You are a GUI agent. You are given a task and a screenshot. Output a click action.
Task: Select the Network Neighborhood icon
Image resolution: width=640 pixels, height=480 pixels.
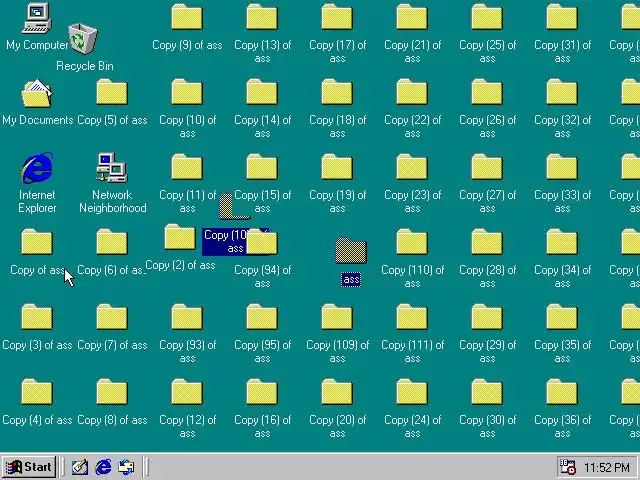112,168
